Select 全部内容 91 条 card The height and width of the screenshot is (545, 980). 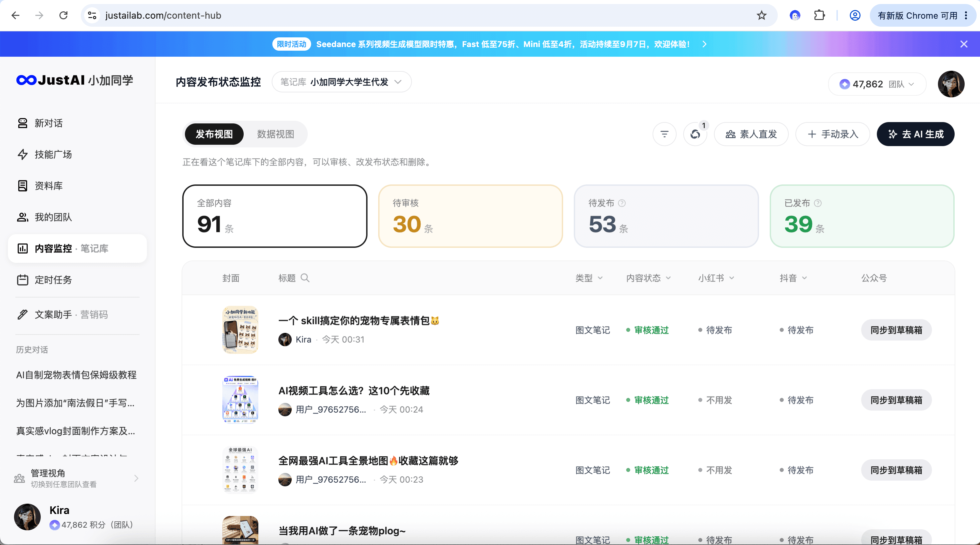(x=275, y=216)
